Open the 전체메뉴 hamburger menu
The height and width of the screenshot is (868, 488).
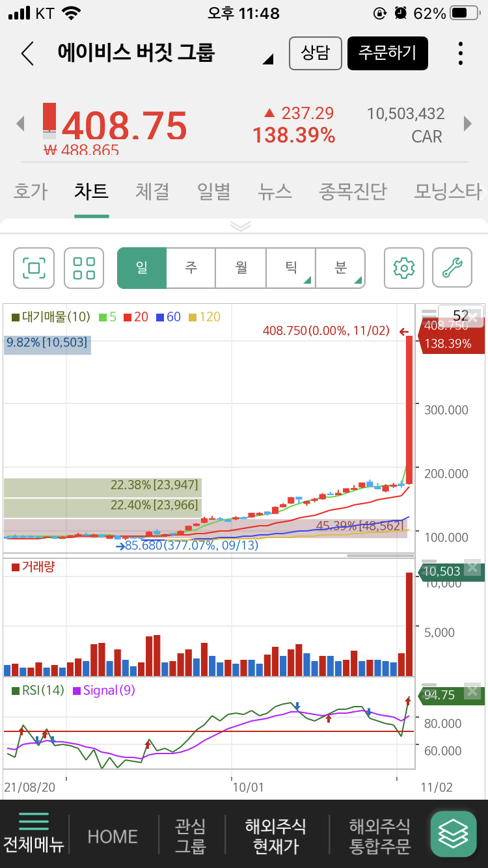(34, 833)
